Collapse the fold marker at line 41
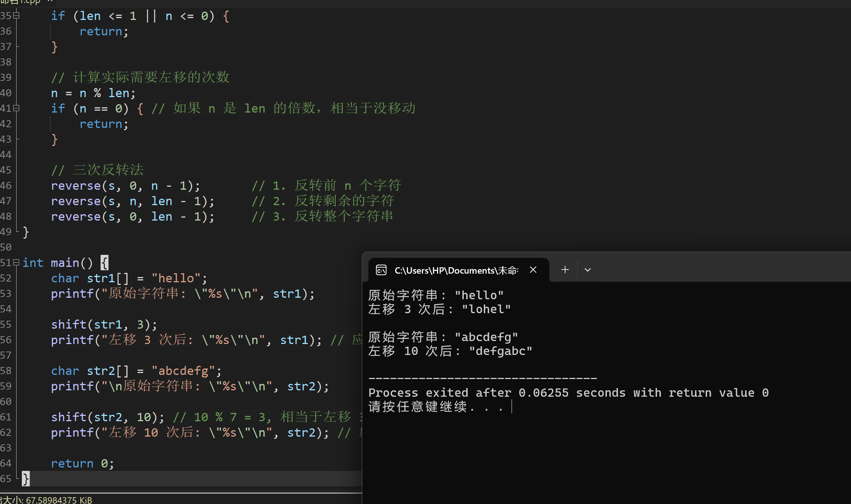851x504 pixels. click(x=16, y=108)
